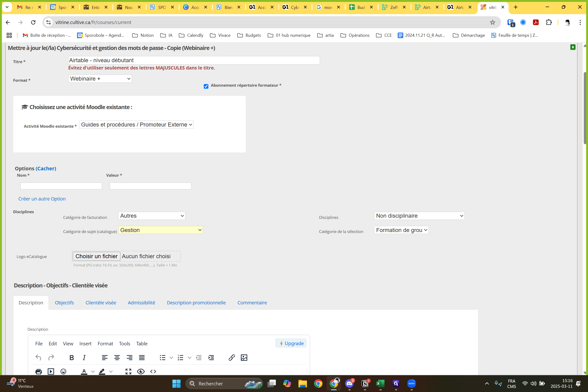Switch to Description promotionnelle tab
Image resolution: width=588 pixels, height=392 pixels.
click(x=196, y=302)
